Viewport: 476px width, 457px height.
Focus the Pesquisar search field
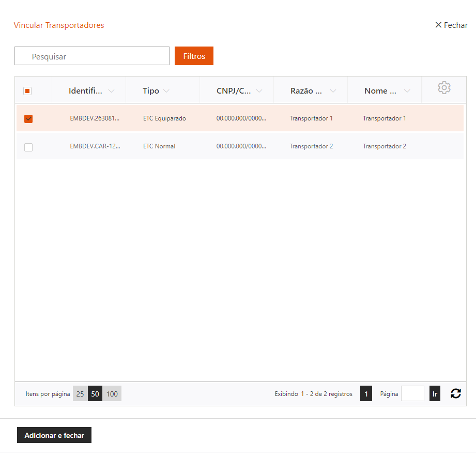[x=92, y=56]
